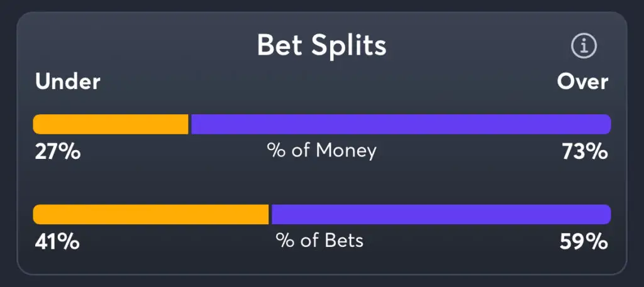This screenshot has height=287, width=644.
Task: Select the Over label
Action: (x=582, y=82)
